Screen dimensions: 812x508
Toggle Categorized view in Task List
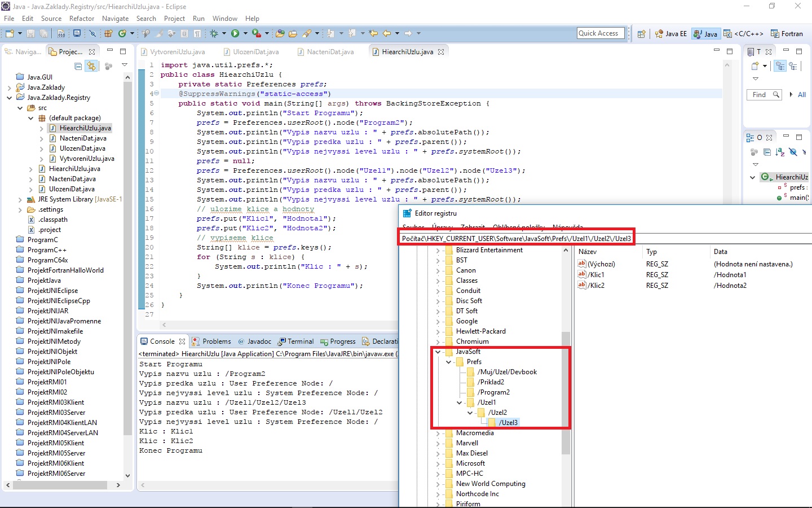[780, 66]
